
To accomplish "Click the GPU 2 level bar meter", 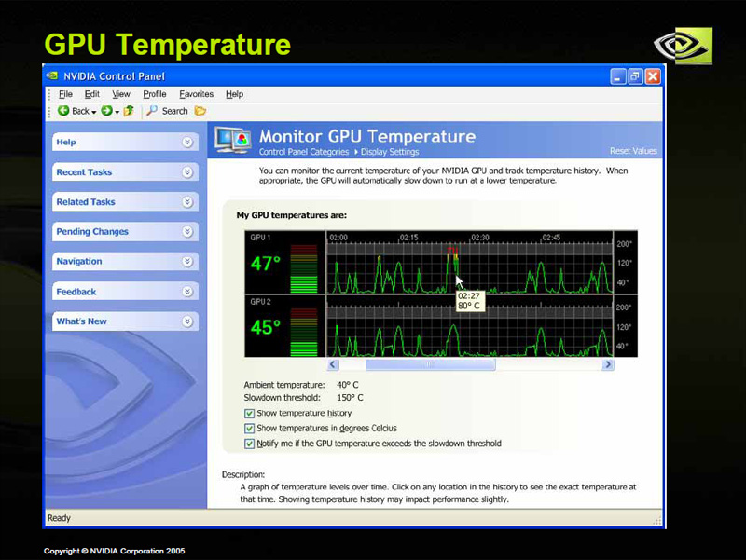I will pyautogui.click(x=304, y=332).
